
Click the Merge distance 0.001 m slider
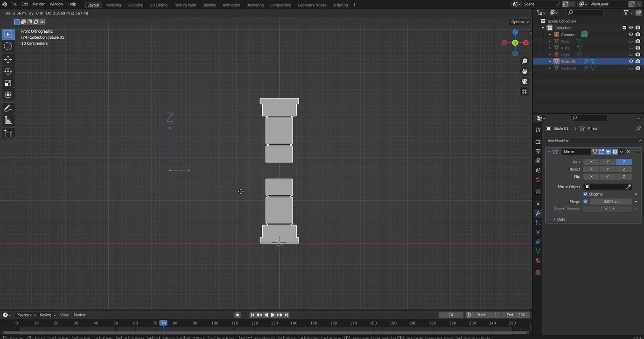[611, 202]
